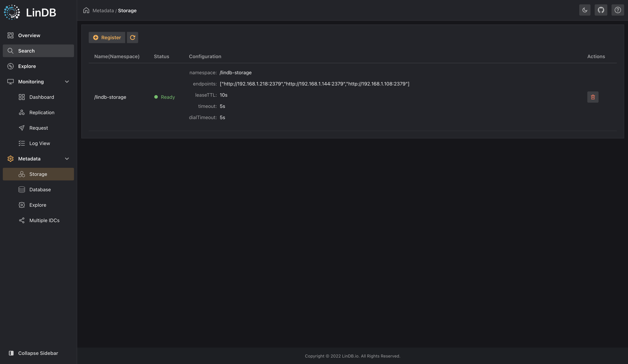Open the Overview page

click(29, 35)
